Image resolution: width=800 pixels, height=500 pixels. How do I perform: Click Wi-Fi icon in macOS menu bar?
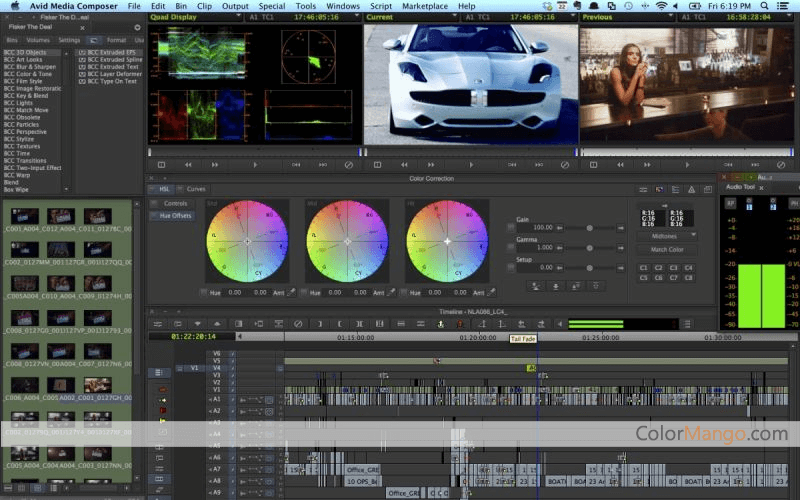[x=661, y=6]
